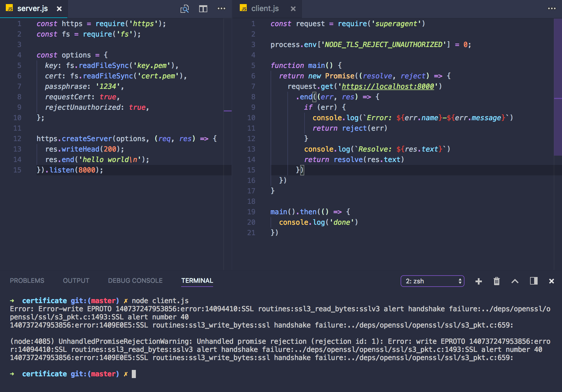Click the https://localhost:8000 link in the code

(388, 87)
